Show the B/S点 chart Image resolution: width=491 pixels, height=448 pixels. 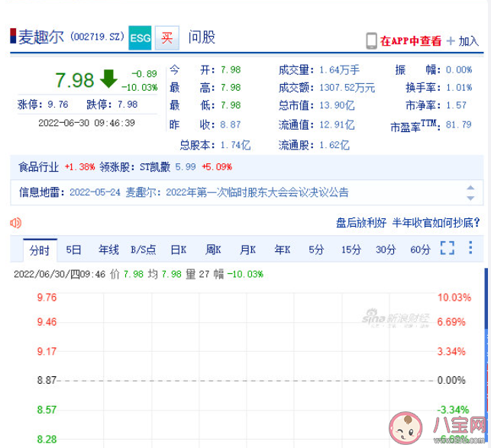(144, 249)
